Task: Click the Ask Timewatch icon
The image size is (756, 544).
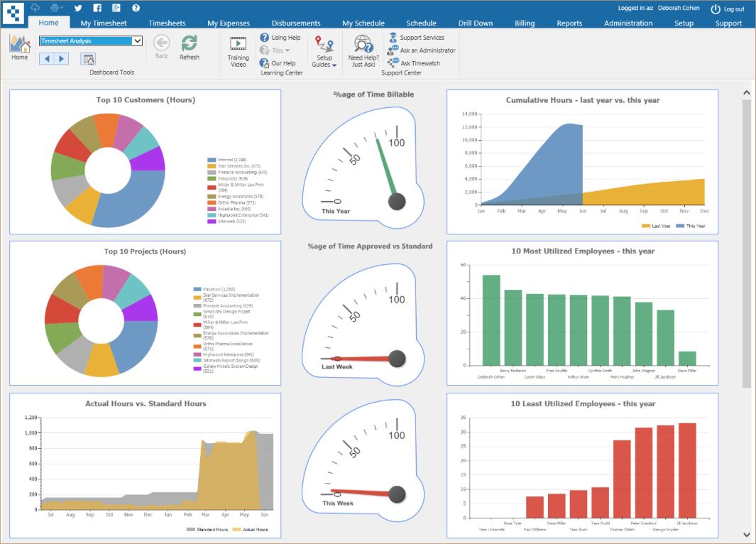Action: pyautogui.click(x=393, y=62)
